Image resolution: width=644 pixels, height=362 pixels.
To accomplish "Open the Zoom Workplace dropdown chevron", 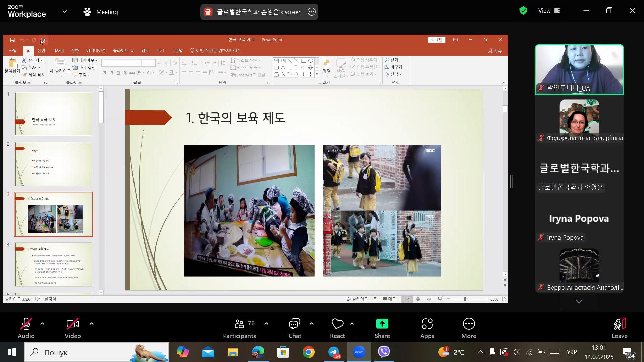I will (x=65, y=12).
